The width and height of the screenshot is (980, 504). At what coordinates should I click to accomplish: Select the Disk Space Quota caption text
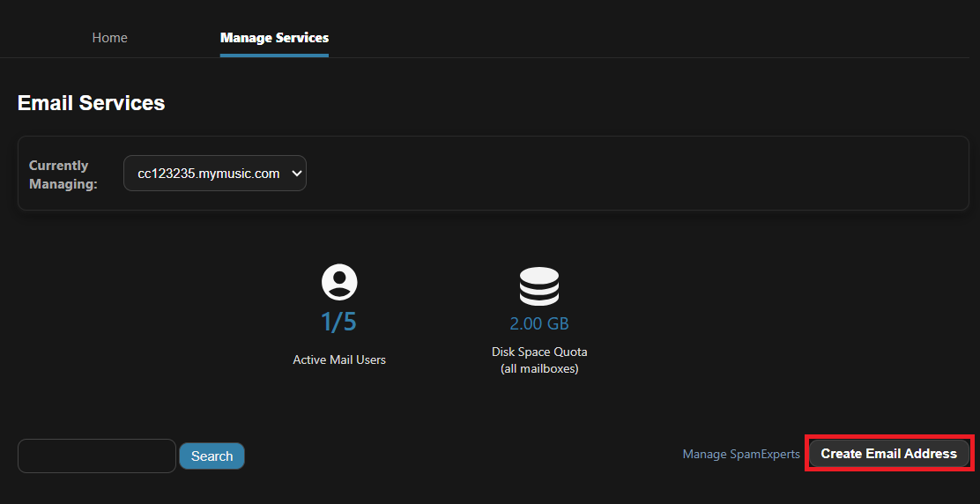point(539,352)
